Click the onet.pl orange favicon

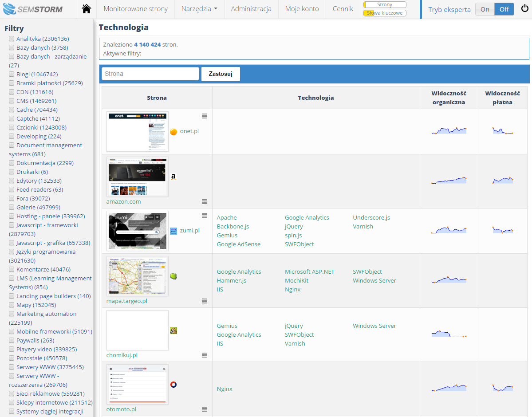(173, 132)
